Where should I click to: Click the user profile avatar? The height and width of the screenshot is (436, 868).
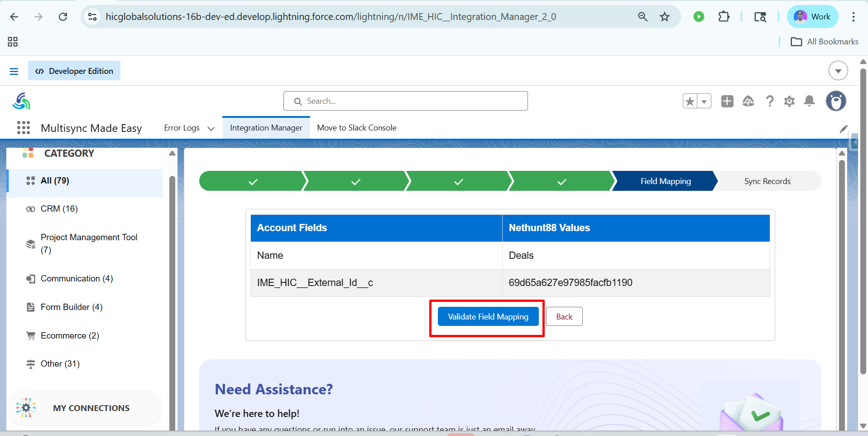point(835,101)
